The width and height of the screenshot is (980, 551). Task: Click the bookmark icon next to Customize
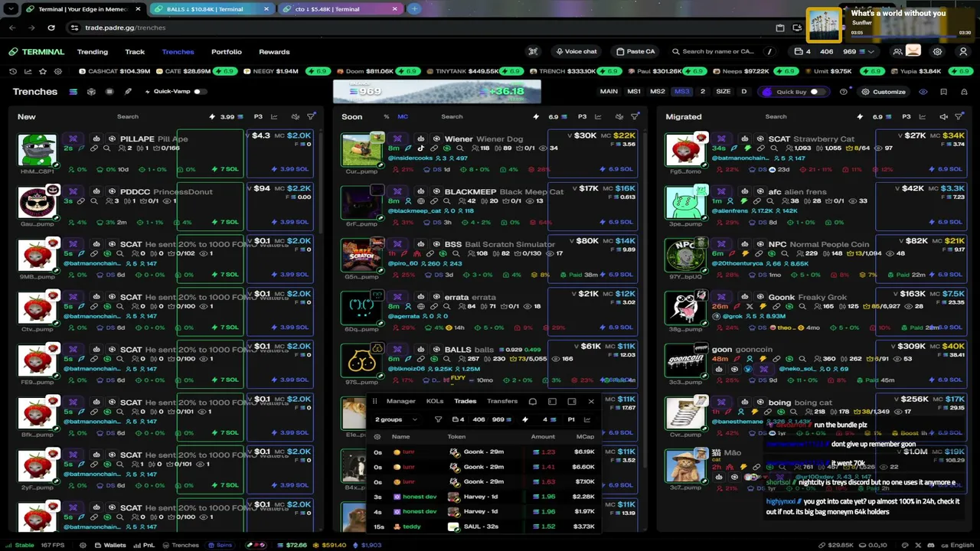point(943,92)
